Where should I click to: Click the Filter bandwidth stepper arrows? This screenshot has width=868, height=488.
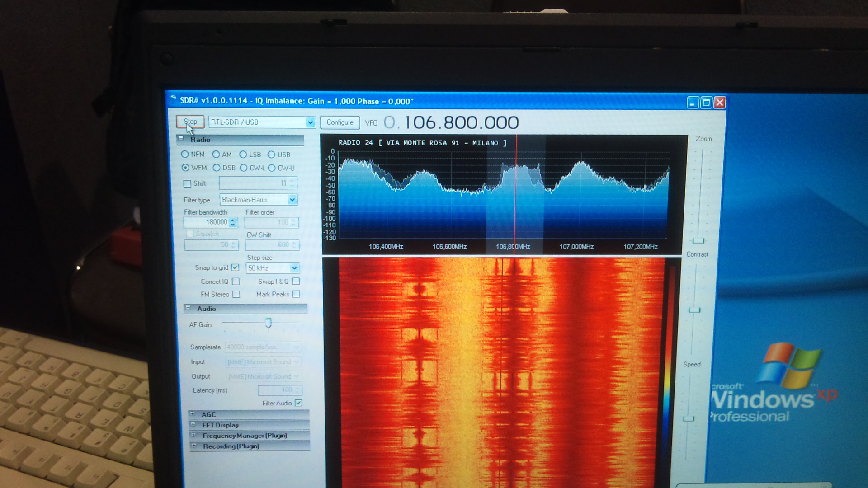coord(233,222)
